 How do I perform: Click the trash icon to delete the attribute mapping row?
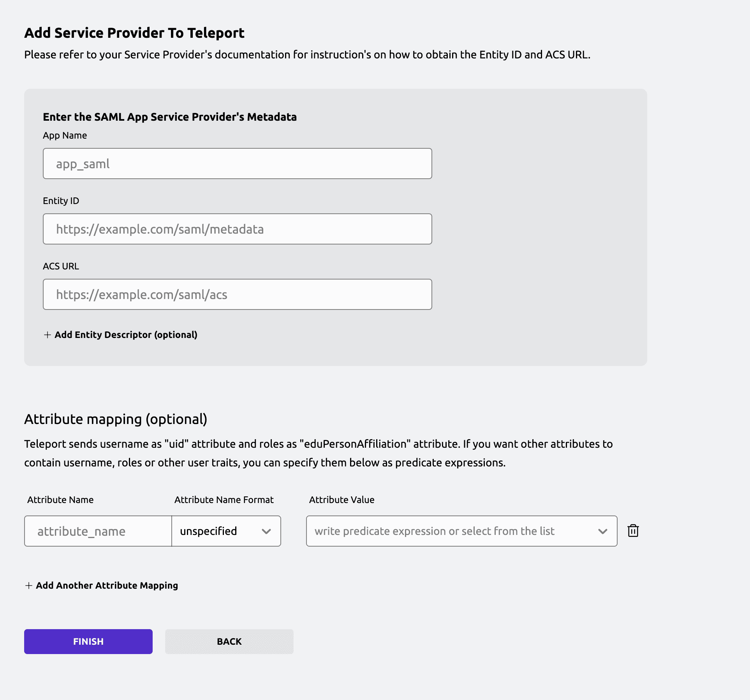[633, 530]
